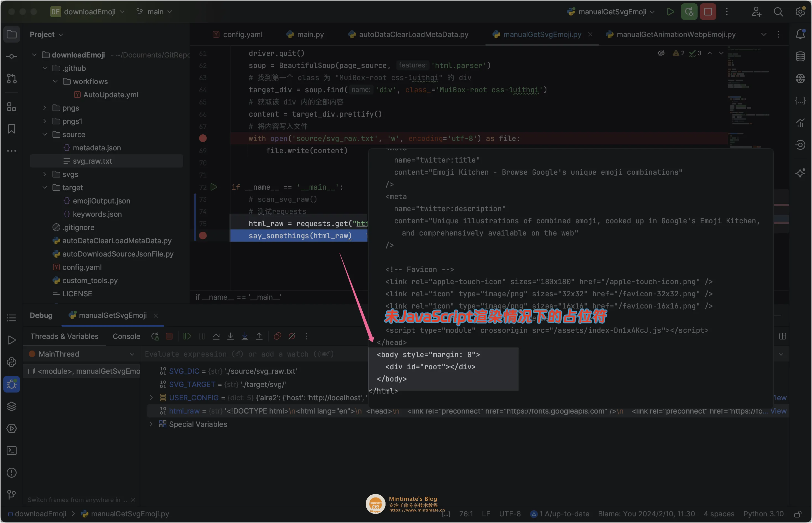Click the Rerun Debug button in top toolbar

click(x=689, y=12)
